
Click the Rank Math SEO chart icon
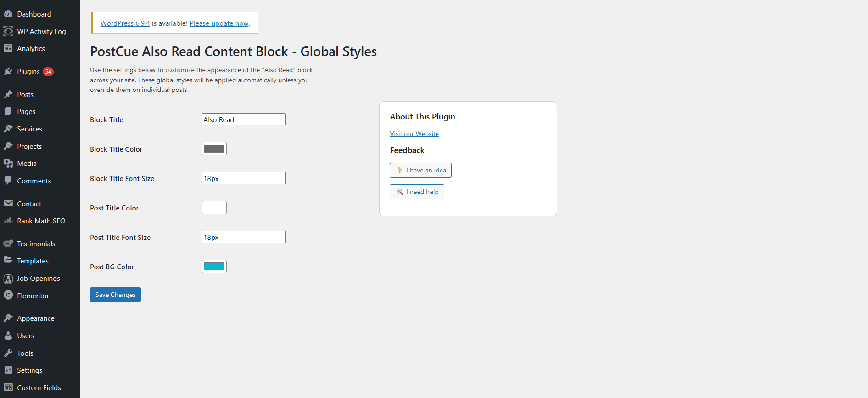pyautogui.click(x=8, y=221)
